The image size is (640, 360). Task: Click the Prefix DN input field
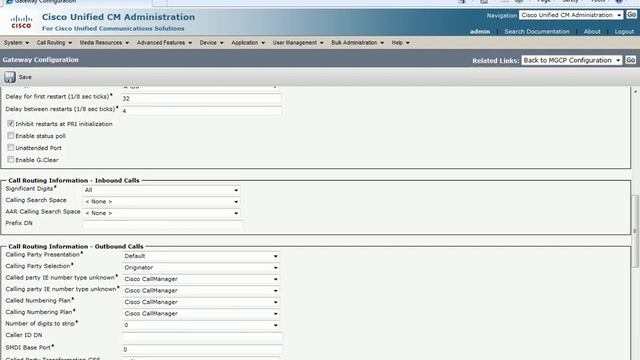point(162,224)
